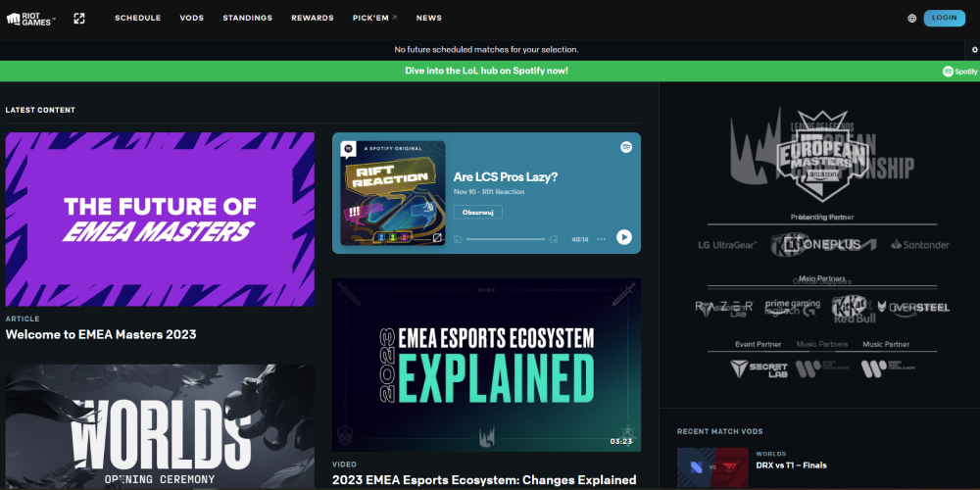Open the expand icon beside the Riot logo
The width and height of the screenshot is (980, 490).
tap(78, 18)
